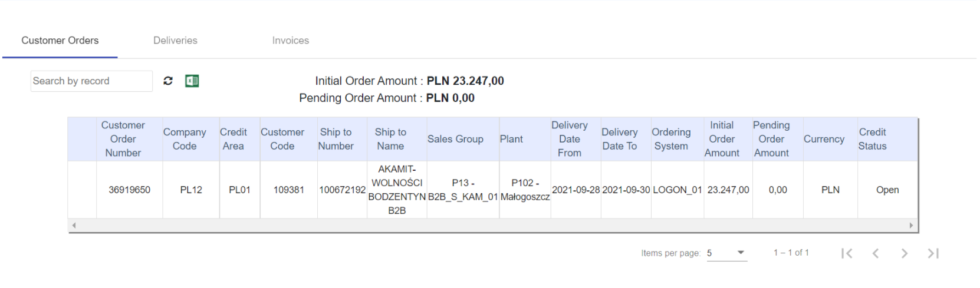The height and width of the screenshot is (288, 980).
Task: Click the Sales Group column header
Action: (x=455, y=139)
